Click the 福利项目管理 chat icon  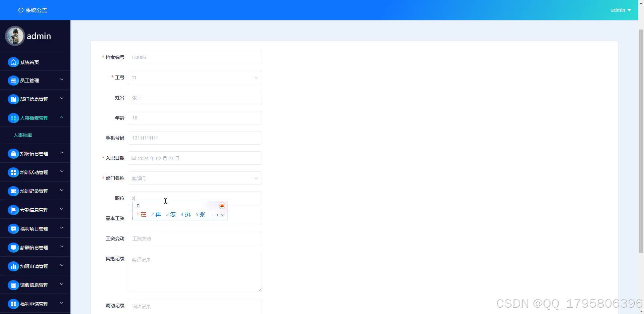(x=13, y=229)
